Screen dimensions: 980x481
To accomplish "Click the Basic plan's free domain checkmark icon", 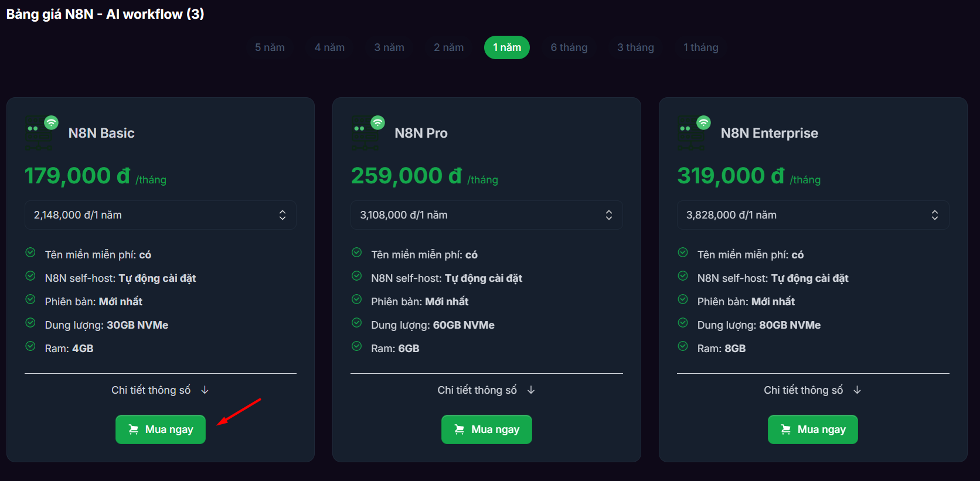I will tap(30, 253).
